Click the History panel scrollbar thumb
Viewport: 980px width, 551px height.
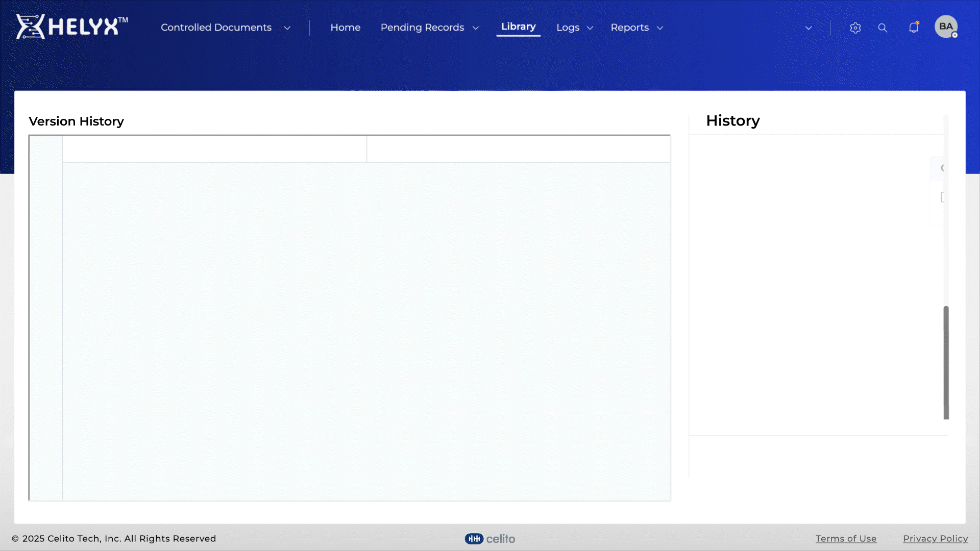[x=946, y=362]
